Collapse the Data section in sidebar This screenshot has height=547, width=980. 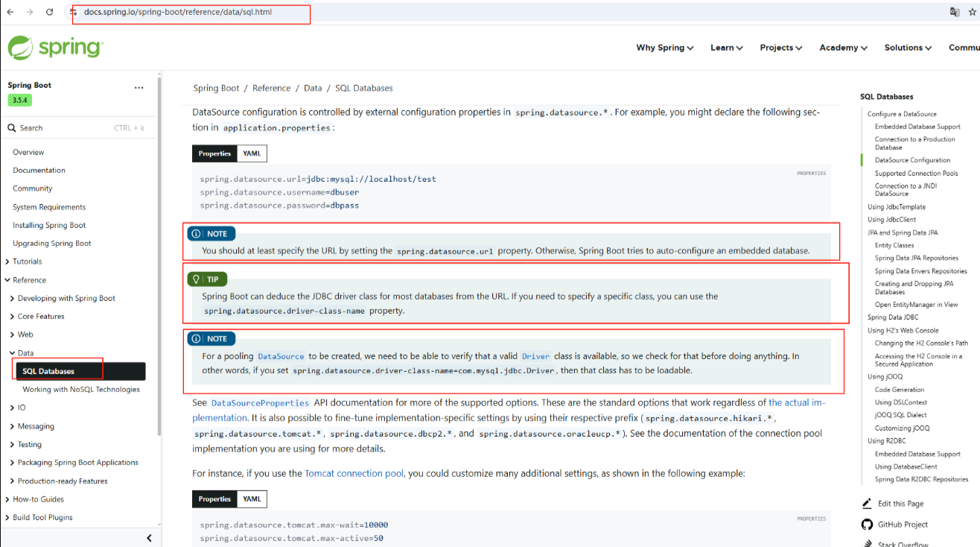coord(13,353)
